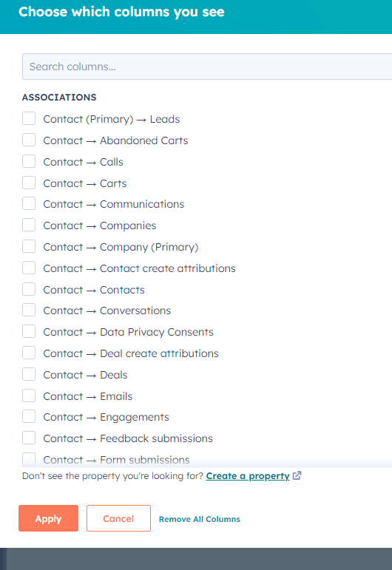392x570 pixels.
Task: Toggle the Contact → Communications checkbox
Action: click(29, 203)
